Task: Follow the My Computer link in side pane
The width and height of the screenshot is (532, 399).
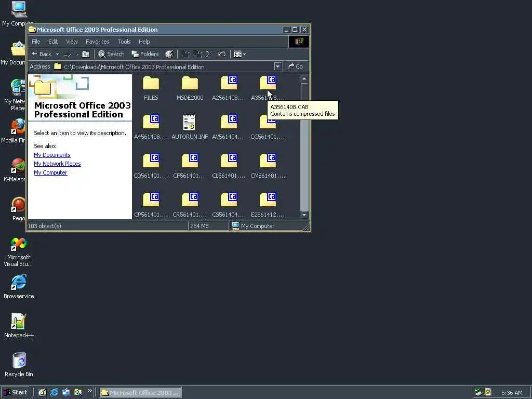Action: pos(50,172)
